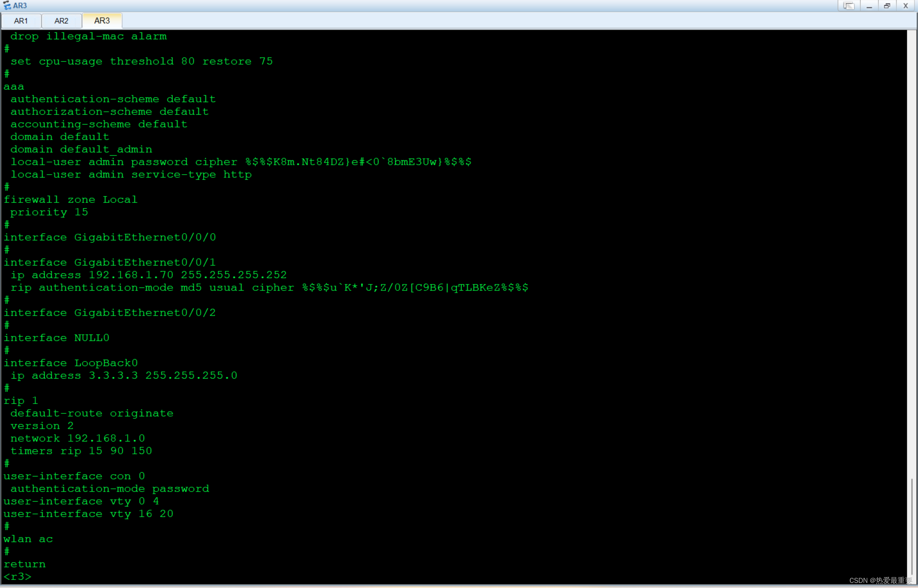Click 'interface GigabitEthernet0/0/2' line
This screenshot has width=918, height=588.
pyautogui.click(x=110, y=313)
